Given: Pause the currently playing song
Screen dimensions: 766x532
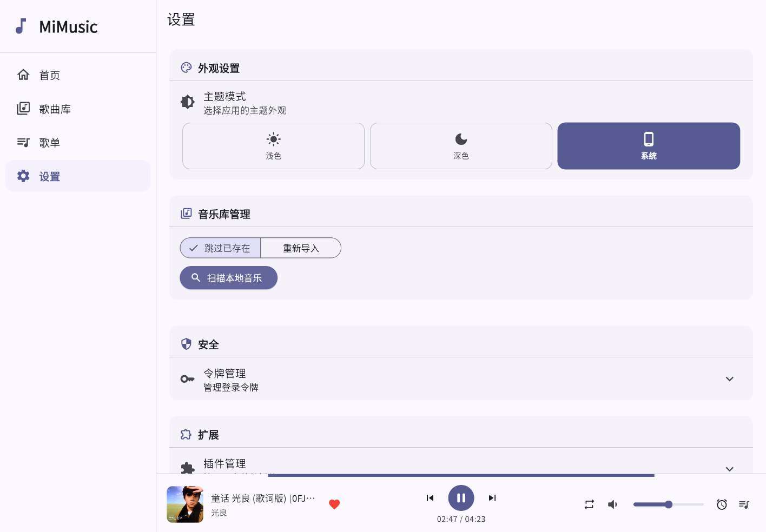Looking at the screenshot, I should click(x=461, y=498).
